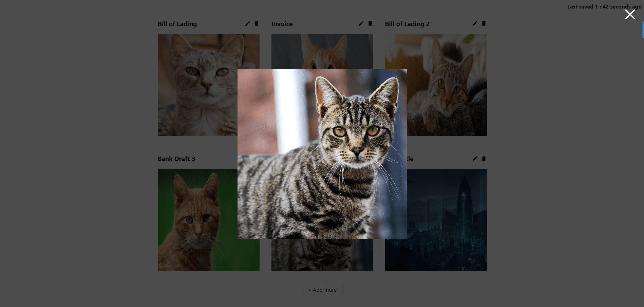Delete the Bill of Lading card
Viewport: 644px width, 307px height.
tap(257, 23)
